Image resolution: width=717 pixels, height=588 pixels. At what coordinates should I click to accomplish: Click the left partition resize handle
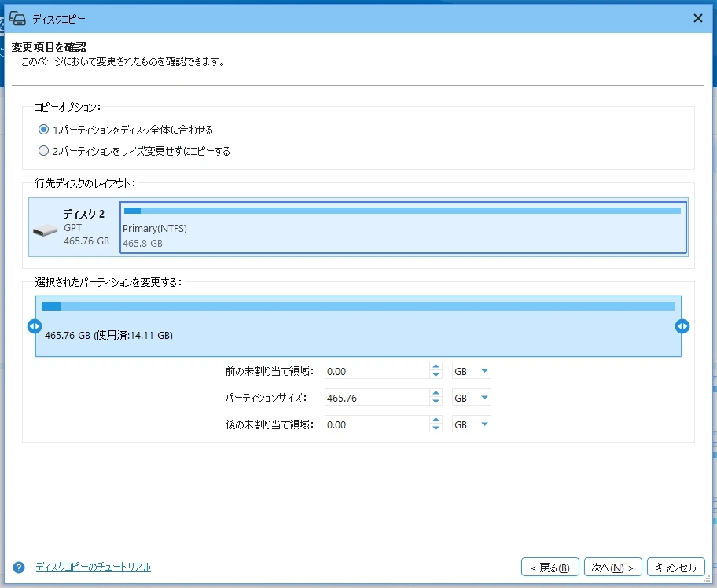point(35,326)
